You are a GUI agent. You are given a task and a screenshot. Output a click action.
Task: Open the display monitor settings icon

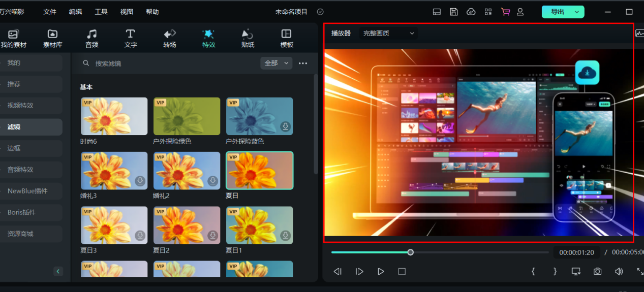pyautogui.click(x=576, y=272)
